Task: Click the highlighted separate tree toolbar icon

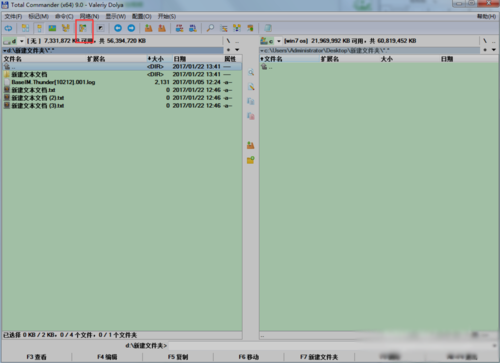Action: point(83,28)
